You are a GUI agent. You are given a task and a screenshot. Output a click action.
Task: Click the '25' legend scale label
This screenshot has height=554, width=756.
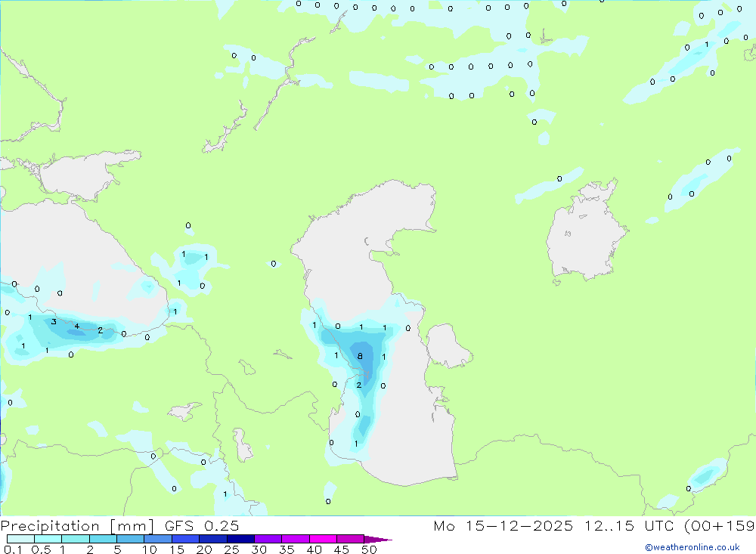(232, 549)
